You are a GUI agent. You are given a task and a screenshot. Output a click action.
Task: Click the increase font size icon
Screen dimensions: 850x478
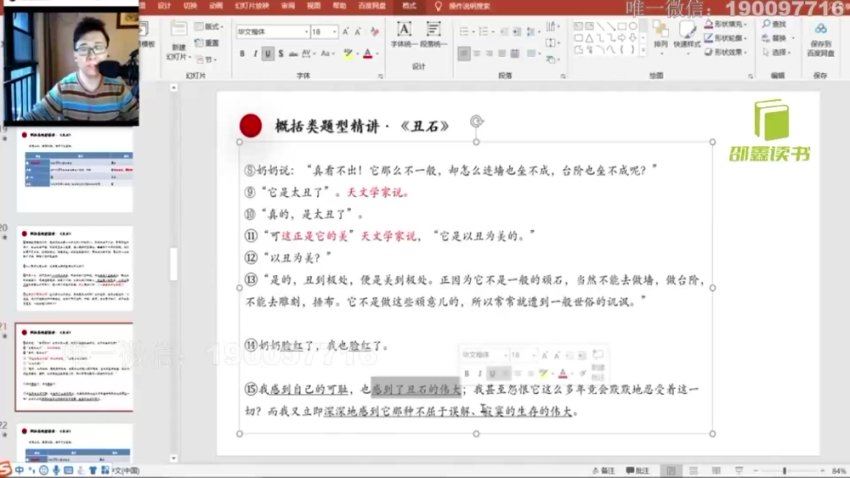tap(345, 32)
